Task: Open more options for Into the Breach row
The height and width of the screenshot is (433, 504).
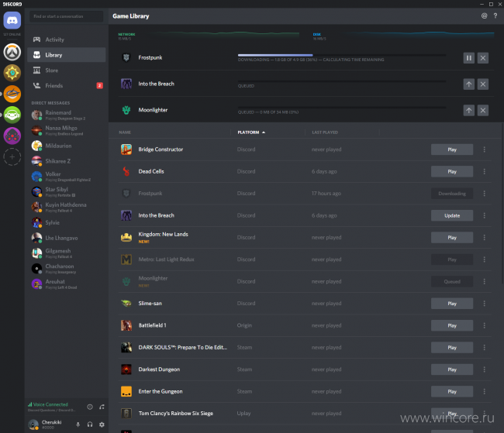Action: tap(484, 215)
